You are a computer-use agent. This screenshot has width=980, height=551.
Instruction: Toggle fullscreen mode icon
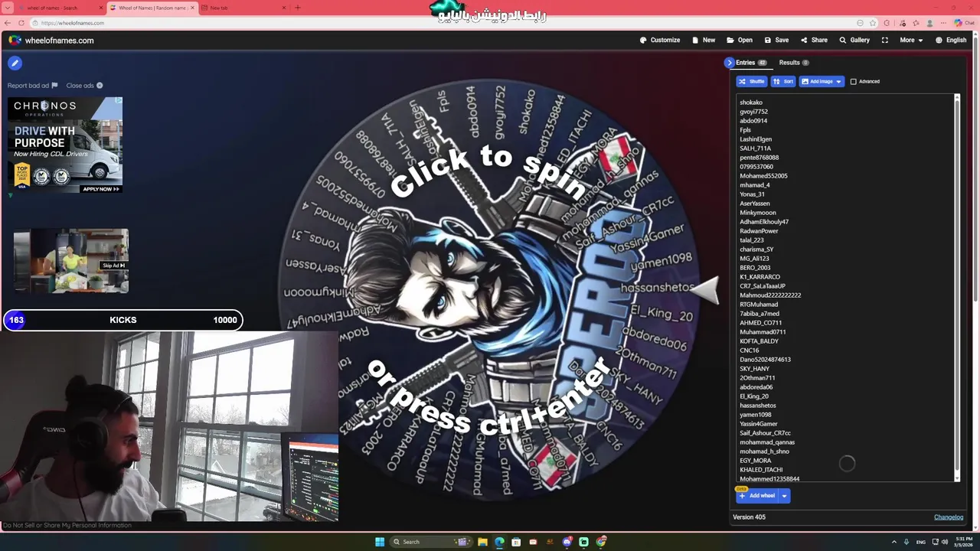click(885, 40)
